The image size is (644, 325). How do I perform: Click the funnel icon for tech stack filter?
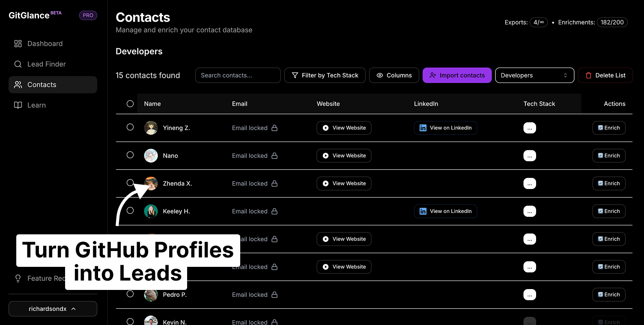[295, 75]
